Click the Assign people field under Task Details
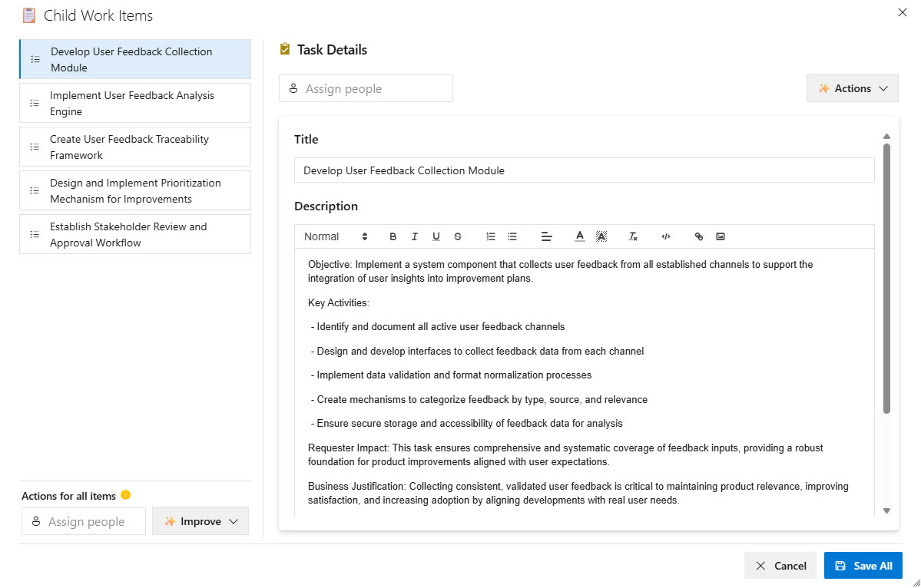This screenshot has width=921, height=588. coord(366,88)
